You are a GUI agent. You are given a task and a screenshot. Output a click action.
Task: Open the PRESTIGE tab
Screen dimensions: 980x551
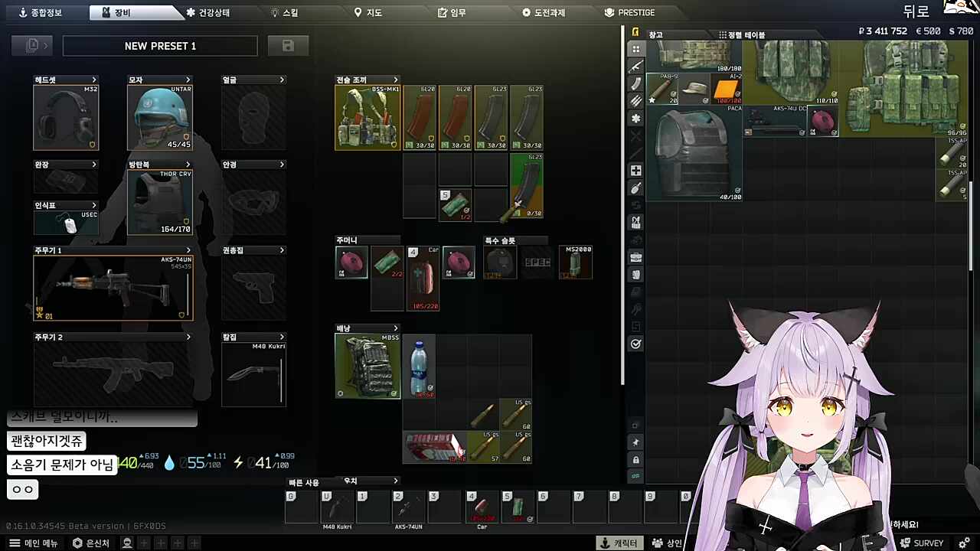tap(630, 12)
